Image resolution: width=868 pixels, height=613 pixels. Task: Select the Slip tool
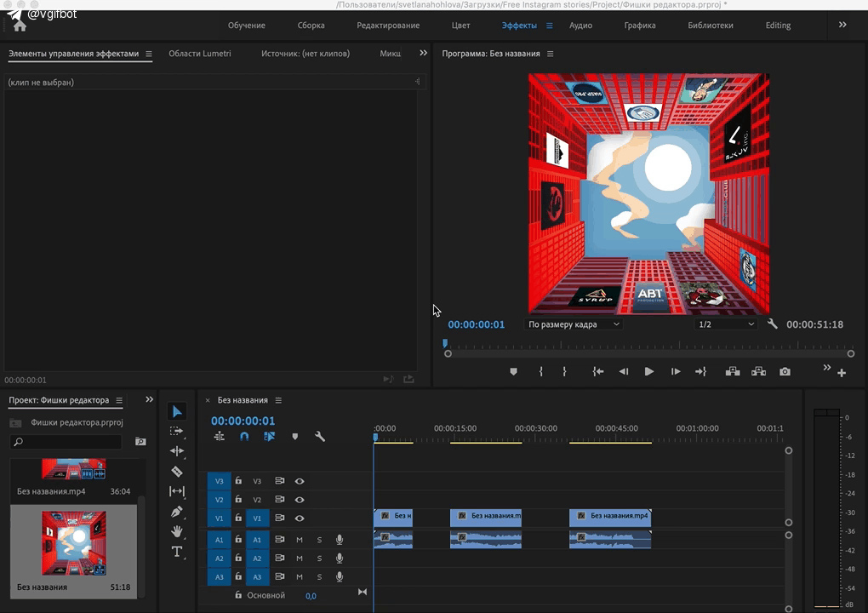click(177, 491)
